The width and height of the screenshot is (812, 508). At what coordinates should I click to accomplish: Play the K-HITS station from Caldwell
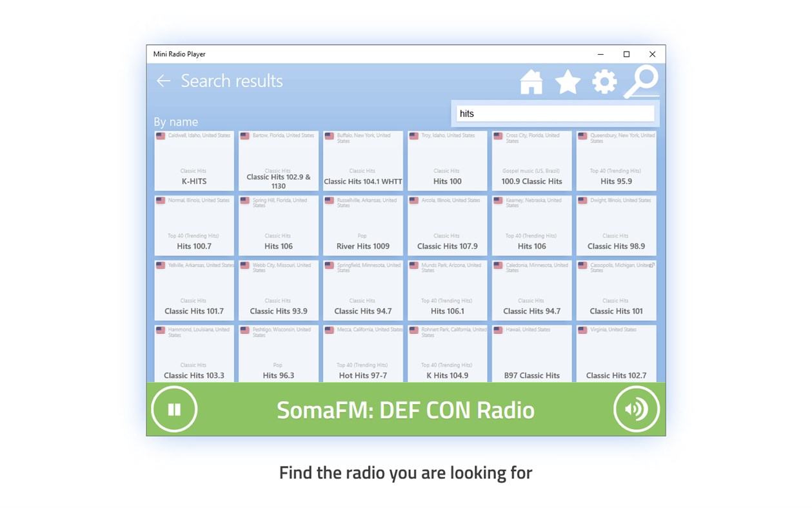point(193,161)
